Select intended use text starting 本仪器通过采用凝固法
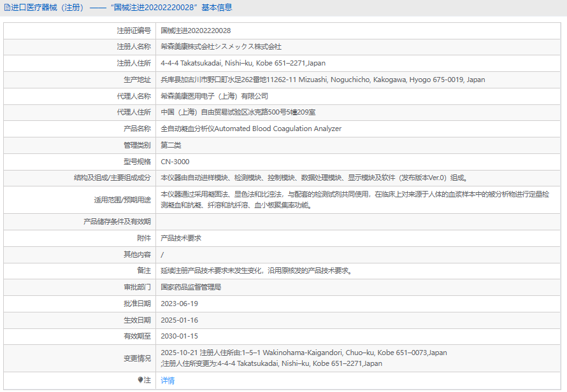The image size is (567, 392). click(355, 200)
